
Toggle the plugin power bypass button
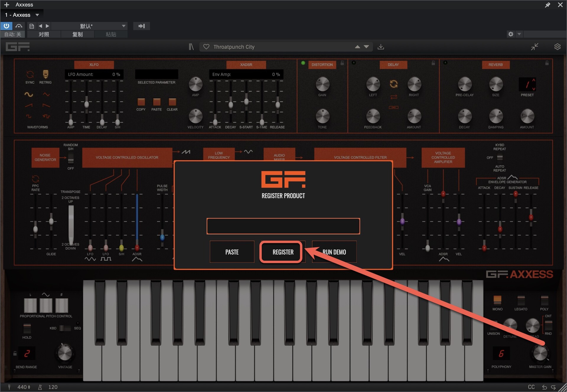click(6, 26)
